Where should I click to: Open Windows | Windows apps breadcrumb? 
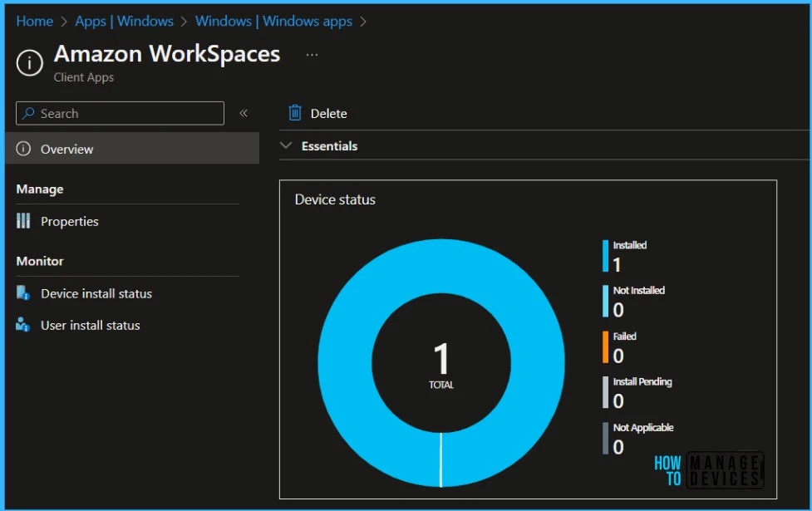pos(273,22)
